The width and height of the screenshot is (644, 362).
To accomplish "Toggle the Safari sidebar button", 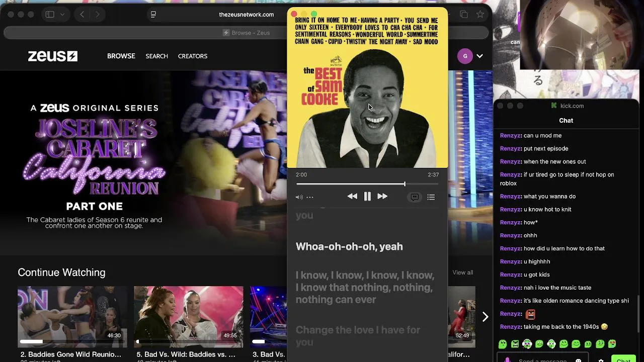I will (x=50, y=15).
